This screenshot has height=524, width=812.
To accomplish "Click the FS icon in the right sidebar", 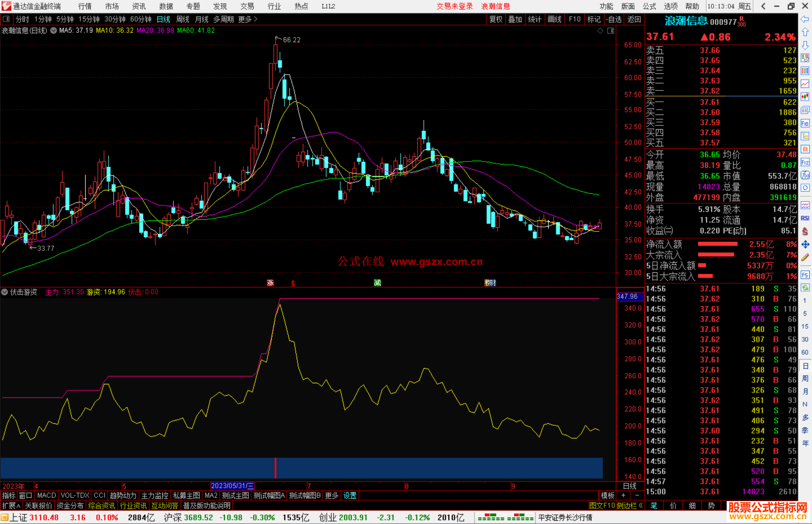I will point(805,275).
